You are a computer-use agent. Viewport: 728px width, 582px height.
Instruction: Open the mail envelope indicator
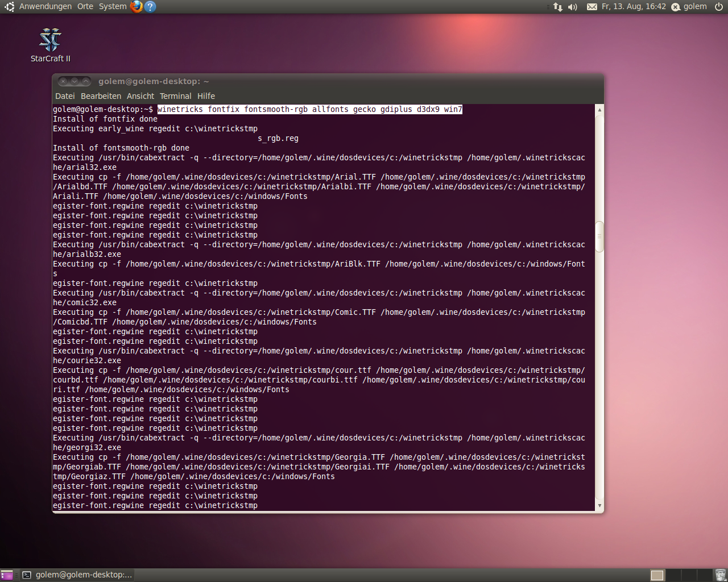(591, 7)
